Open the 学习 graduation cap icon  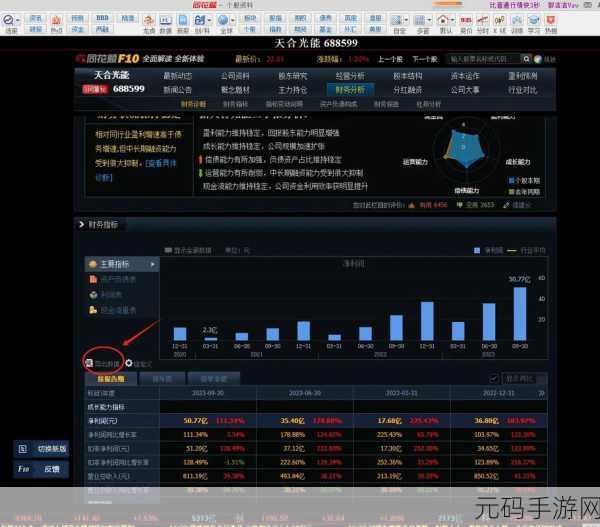tap(533, 20)
